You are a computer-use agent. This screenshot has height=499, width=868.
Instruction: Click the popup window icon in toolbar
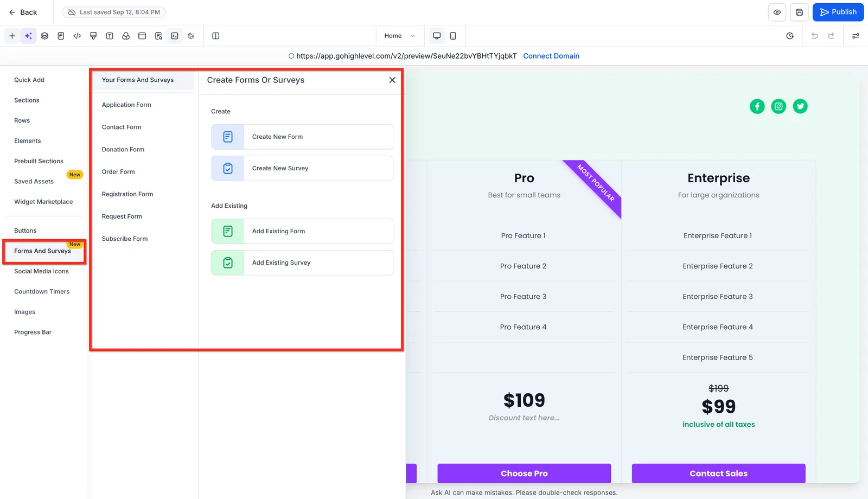pyautogui.click(x=142, y=36)
